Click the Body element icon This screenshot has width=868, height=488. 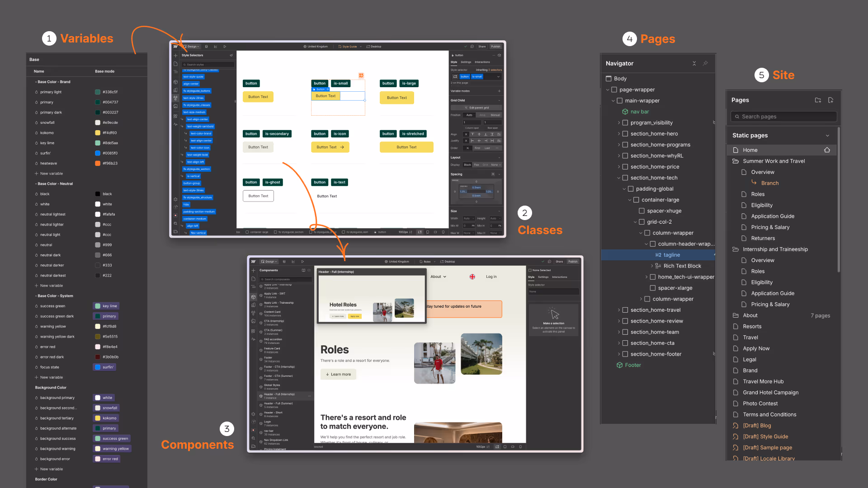(x=609, y=79)
